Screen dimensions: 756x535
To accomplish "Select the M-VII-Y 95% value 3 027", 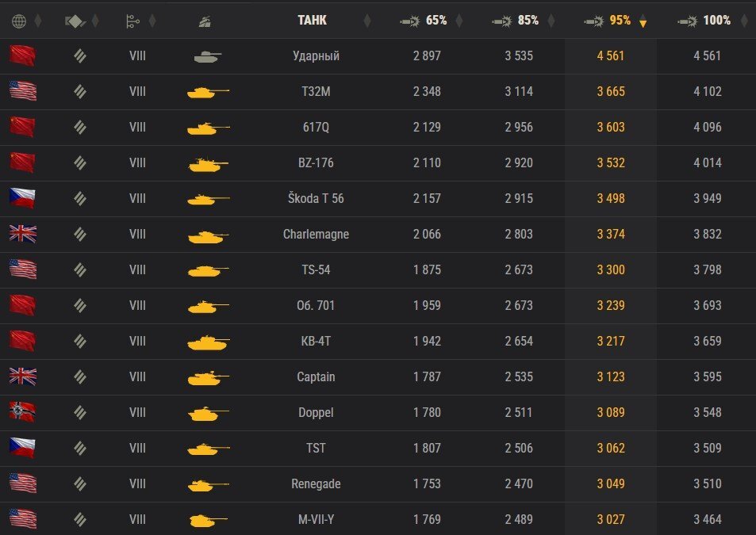I will click(611, 520).
